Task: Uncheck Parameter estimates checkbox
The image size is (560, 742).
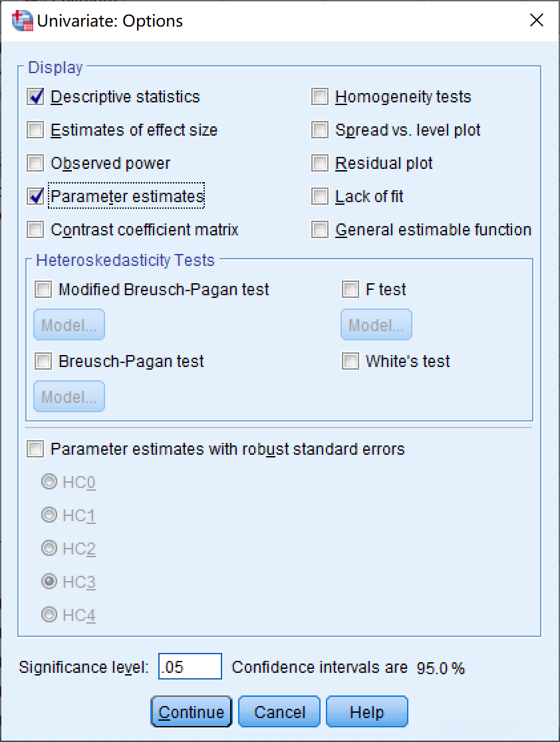Action: [x=35, y=197]
